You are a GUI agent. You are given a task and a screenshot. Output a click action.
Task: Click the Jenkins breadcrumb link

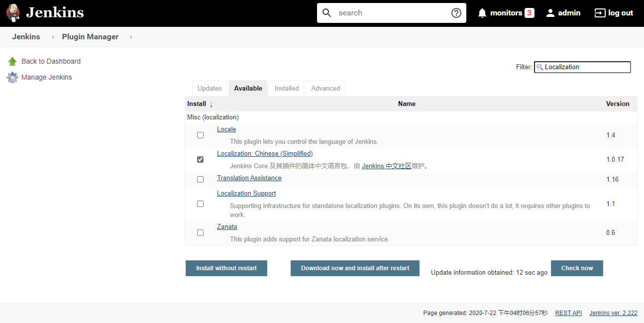coord(26,37)
